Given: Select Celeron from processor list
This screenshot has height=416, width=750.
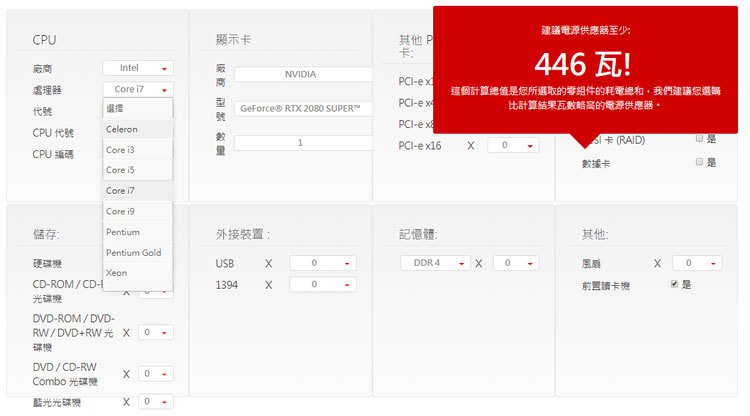Looking at the screenshot, I should 138,129.
